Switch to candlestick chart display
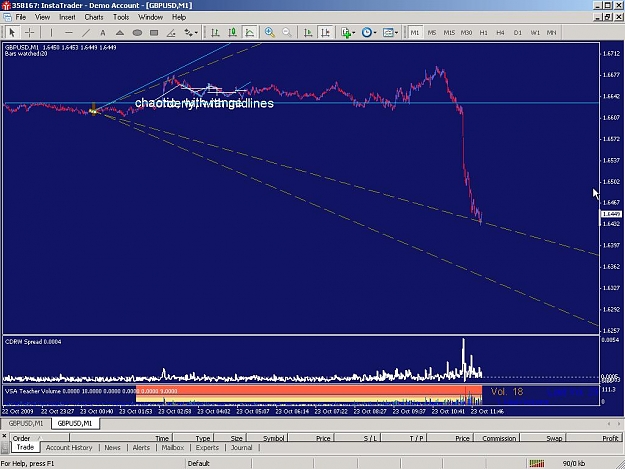 point(232,33)
